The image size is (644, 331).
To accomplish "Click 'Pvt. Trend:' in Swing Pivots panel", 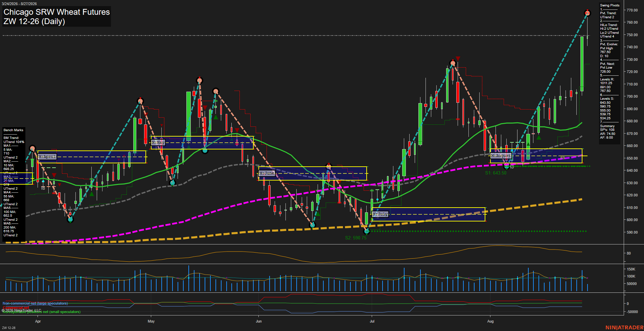I will [608, 13].
